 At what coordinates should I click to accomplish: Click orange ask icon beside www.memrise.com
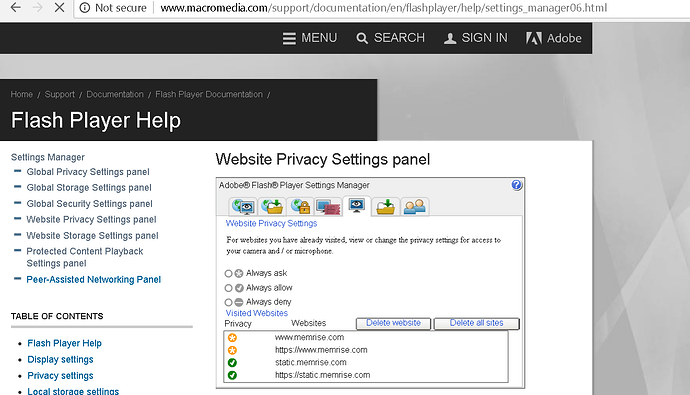pyautogui.click(x=232, y=337)
